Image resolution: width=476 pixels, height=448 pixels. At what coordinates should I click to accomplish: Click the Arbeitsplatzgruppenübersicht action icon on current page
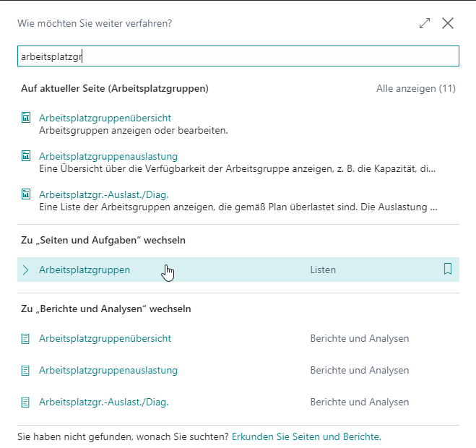coord(26,118)
